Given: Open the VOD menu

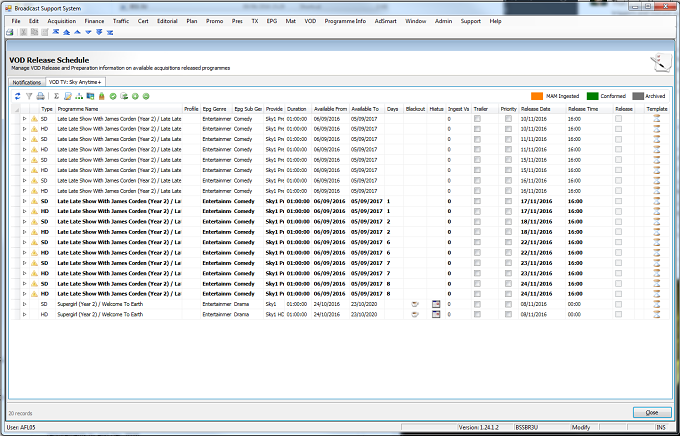Looking at the screenshot, I should coord(310,21).
